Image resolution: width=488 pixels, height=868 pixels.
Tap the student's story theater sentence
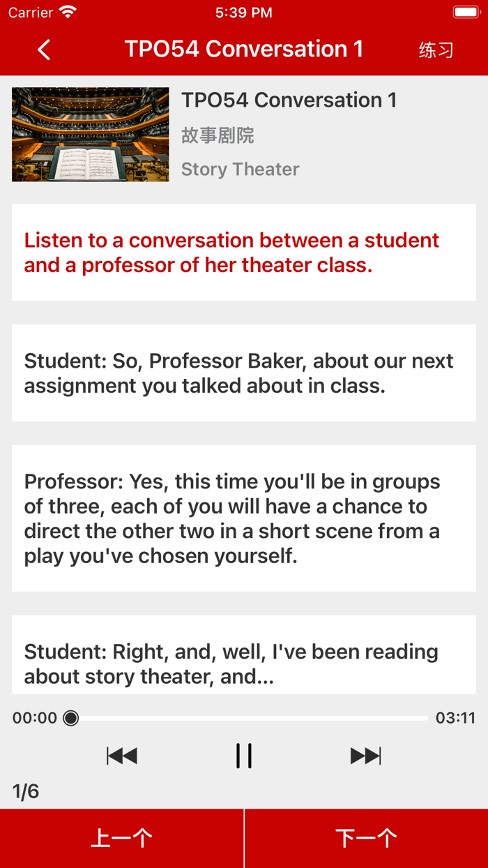(x=231, y=664)
